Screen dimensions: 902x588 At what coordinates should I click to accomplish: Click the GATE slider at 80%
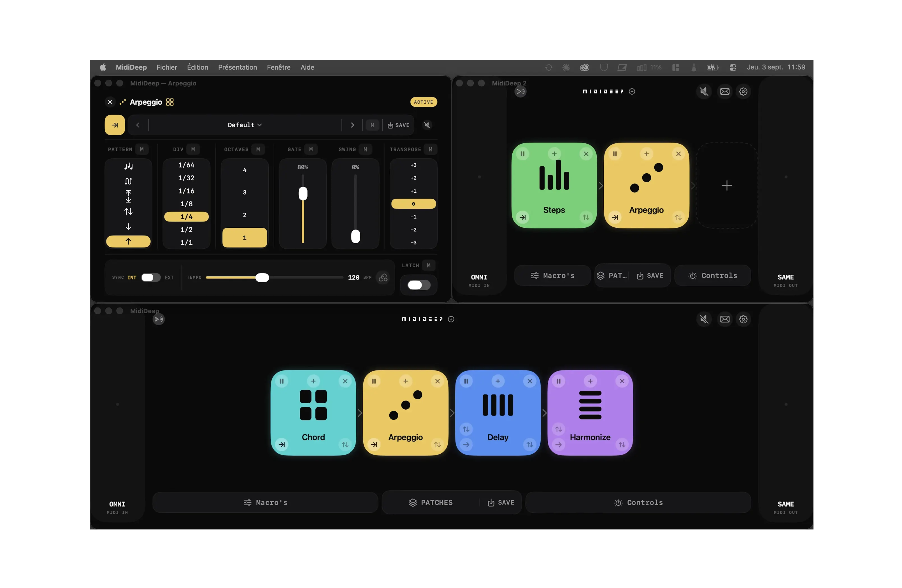[x=303, y=193]
